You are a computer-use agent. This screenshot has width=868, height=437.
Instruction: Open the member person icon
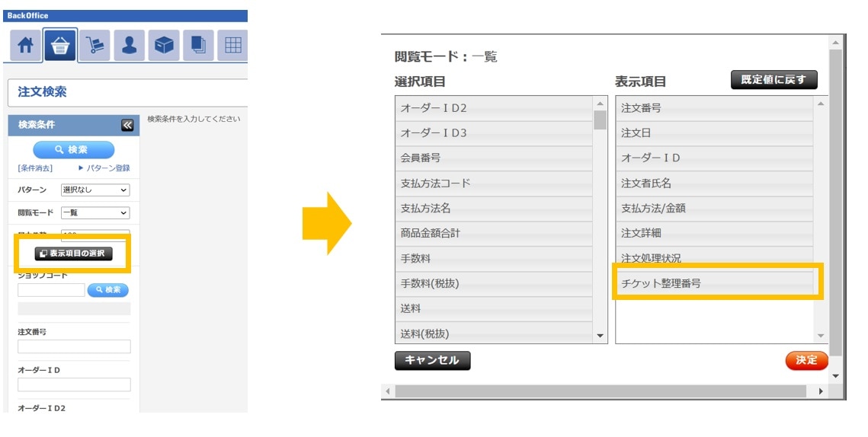129,45
